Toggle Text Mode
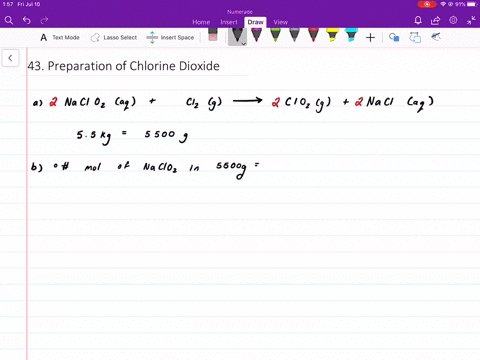This screenshot has width=480, height=360. [60, 38]
